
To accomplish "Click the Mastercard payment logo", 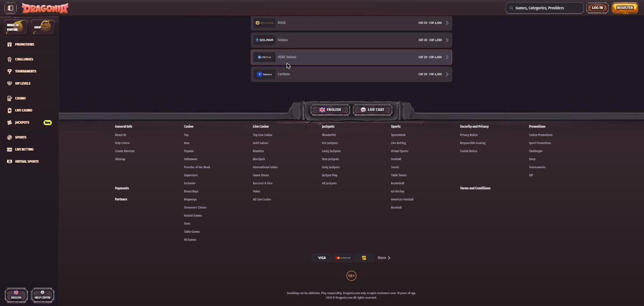I will tap(343, 258).
